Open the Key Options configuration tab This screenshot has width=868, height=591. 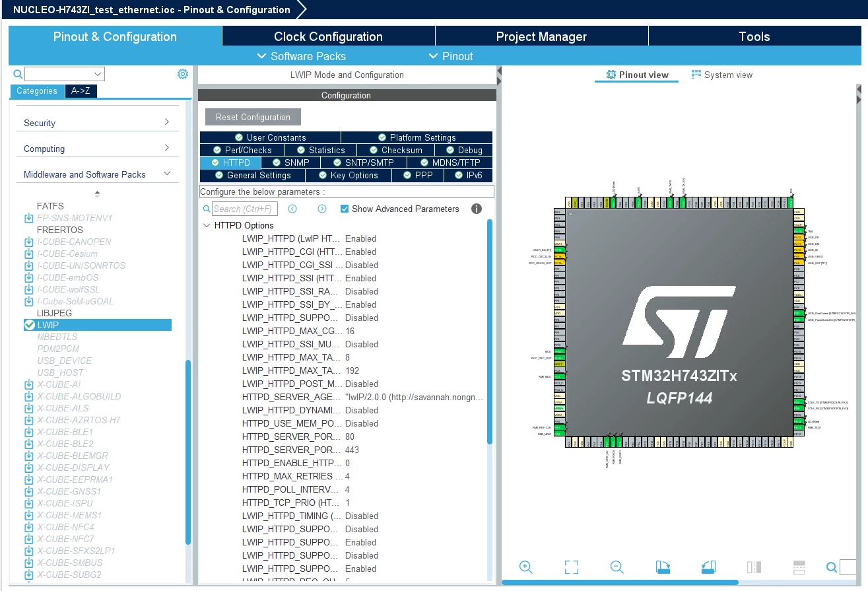[x=348, y=175]
